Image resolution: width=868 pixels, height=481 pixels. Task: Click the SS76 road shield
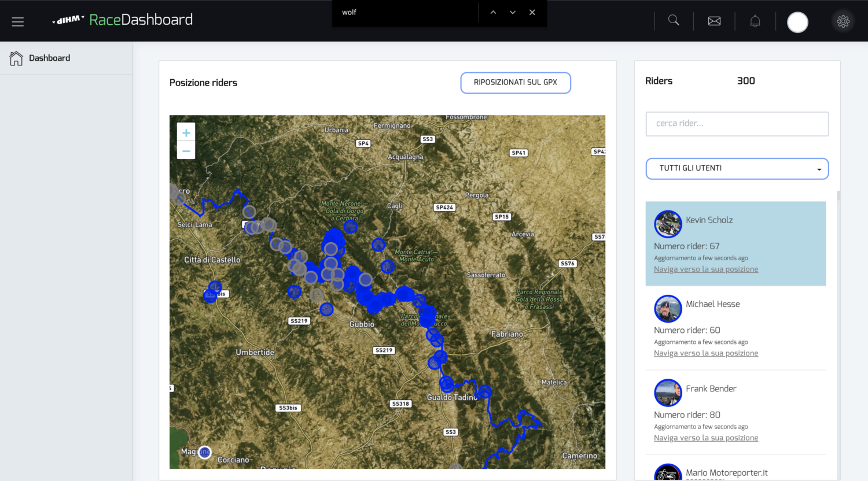pyautogui.click(x=568, y=264)
